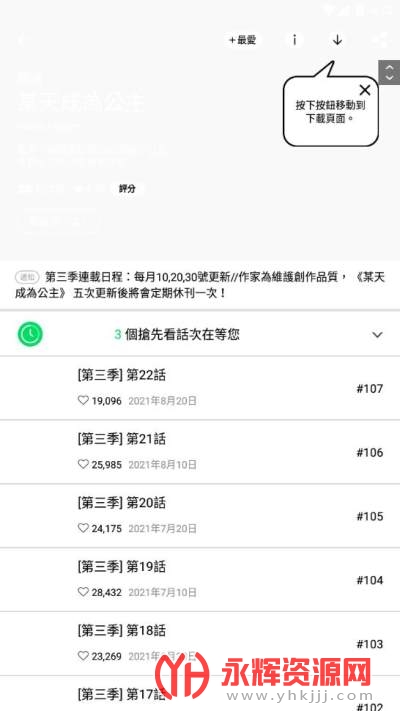Like episode 第20話 with heart icon
The width and height of the screenshot is (400, 711).
83,528
